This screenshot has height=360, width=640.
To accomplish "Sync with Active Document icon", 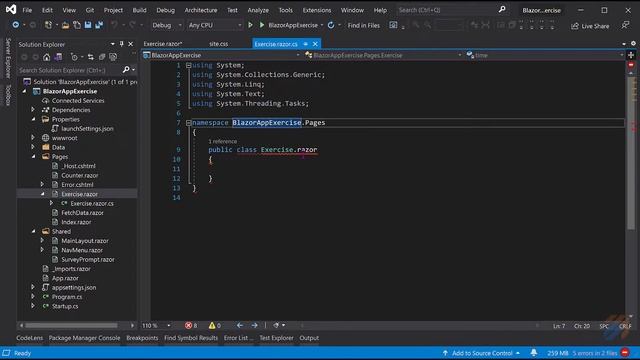I will pos(91,57).
